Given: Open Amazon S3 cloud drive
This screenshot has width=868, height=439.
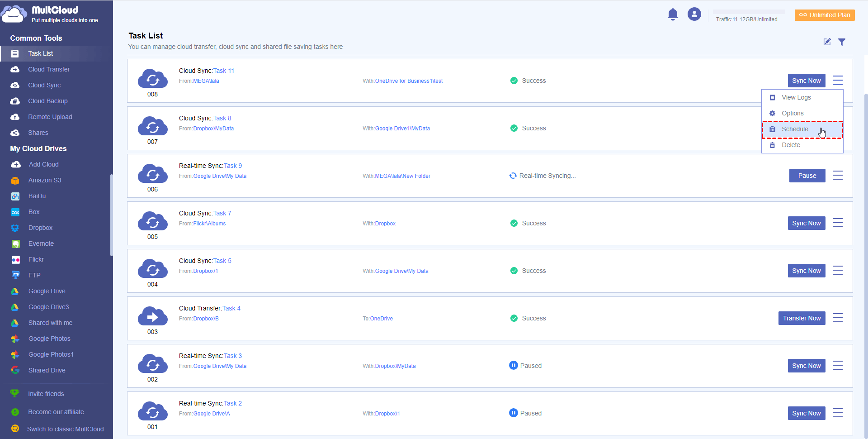Looking at the screenshot, I should 44,180.
